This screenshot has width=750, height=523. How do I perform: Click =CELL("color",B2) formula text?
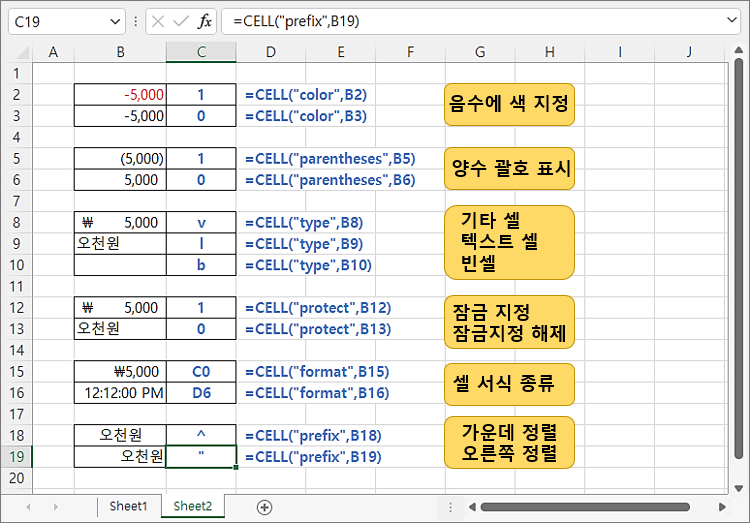pos(306,95)
